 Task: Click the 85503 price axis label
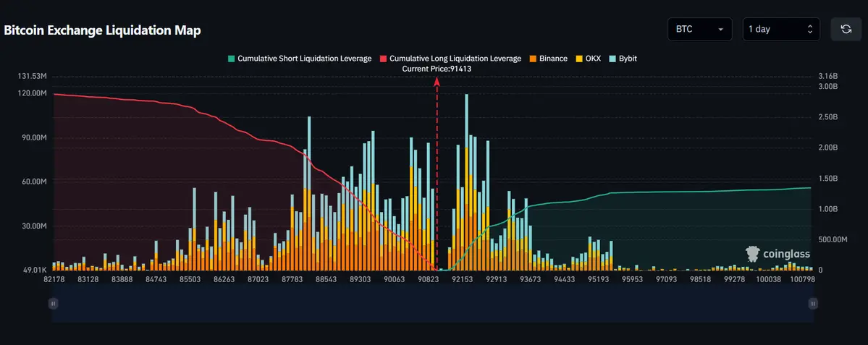pos(190,280)
